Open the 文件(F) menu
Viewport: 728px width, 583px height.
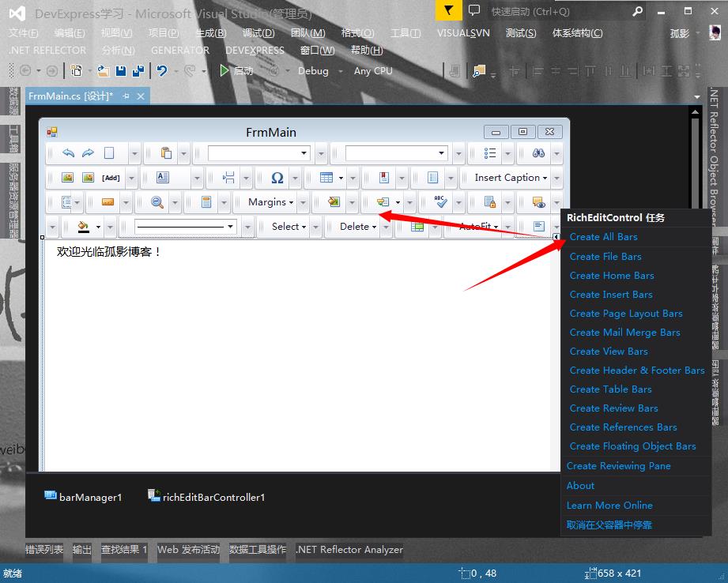coord(23,33)
